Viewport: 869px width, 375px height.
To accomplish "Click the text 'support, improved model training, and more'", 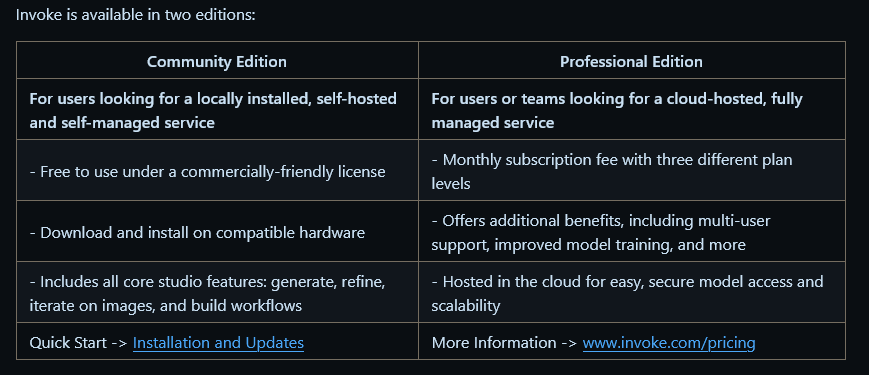I will click(x=589, y=244).
